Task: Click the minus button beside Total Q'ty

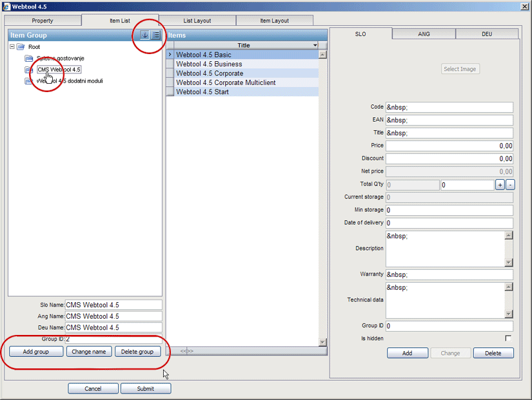Action: click(510, 185)
